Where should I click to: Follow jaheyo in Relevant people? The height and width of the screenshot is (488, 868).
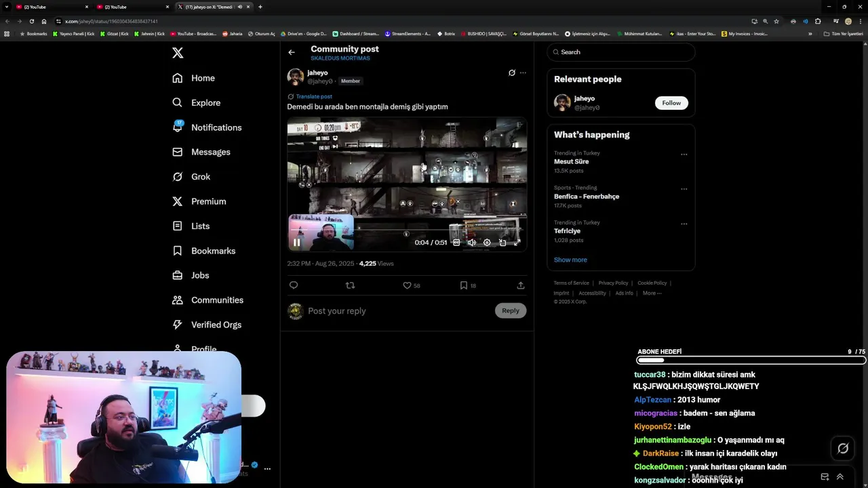click(x=671, y=103)
